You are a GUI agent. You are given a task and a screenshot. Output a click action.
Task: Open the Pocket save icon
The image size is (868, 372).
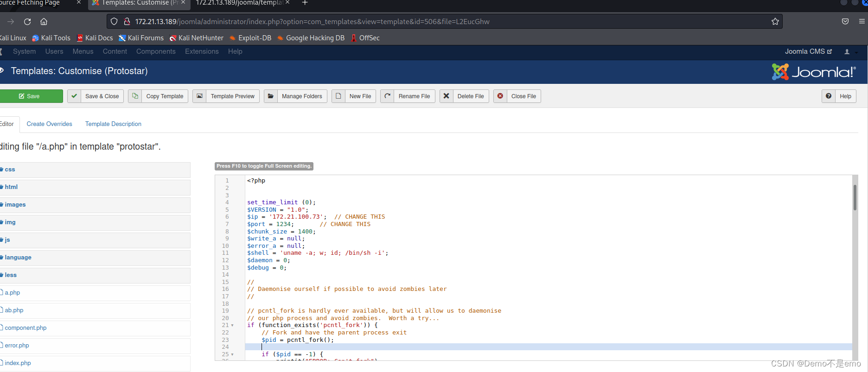pos(845,21)
